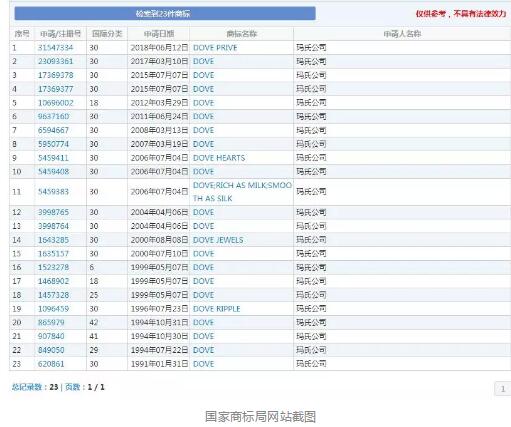This screenshot has width=511, height=427.
Task: Select date cell 2008年03月13日
Action: point(159,130)
